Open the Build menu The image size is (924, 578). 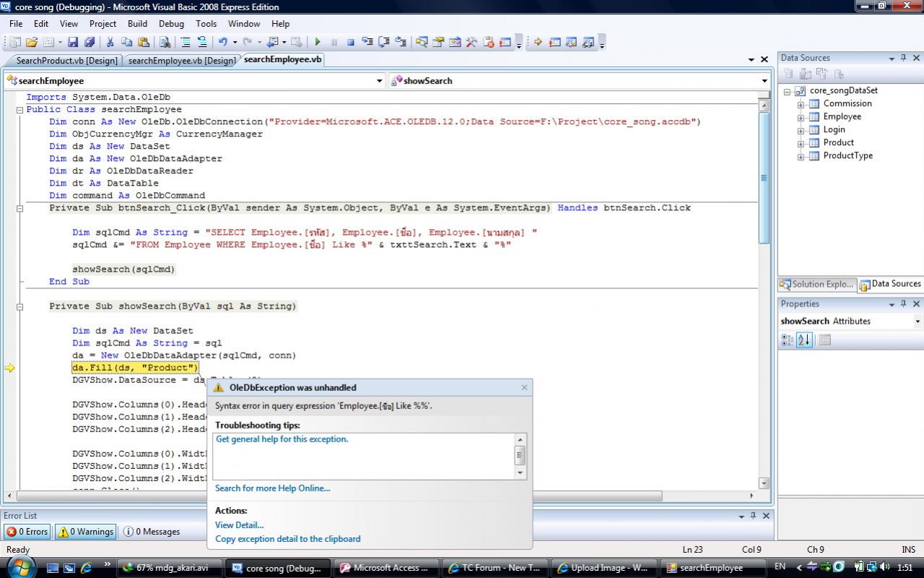pyautogui.click(x=137, y=24)
